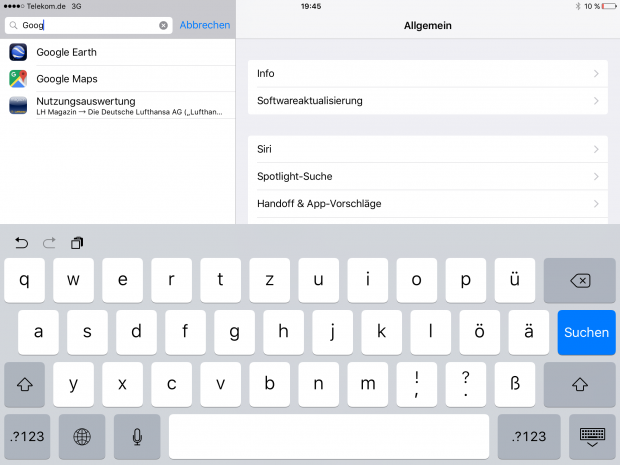
Task: Tap the l key
Action: [x=431, y=332]
